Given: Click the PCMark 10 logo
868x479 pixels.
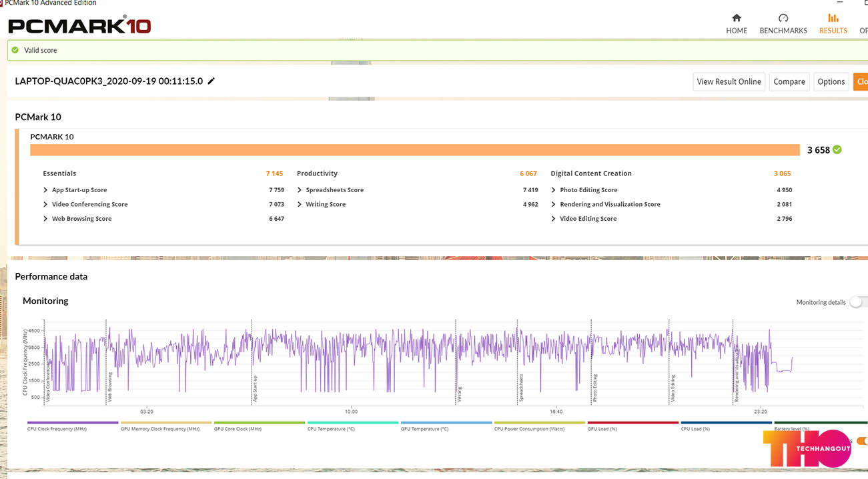Looking at the screenshot, I should 79,25.
